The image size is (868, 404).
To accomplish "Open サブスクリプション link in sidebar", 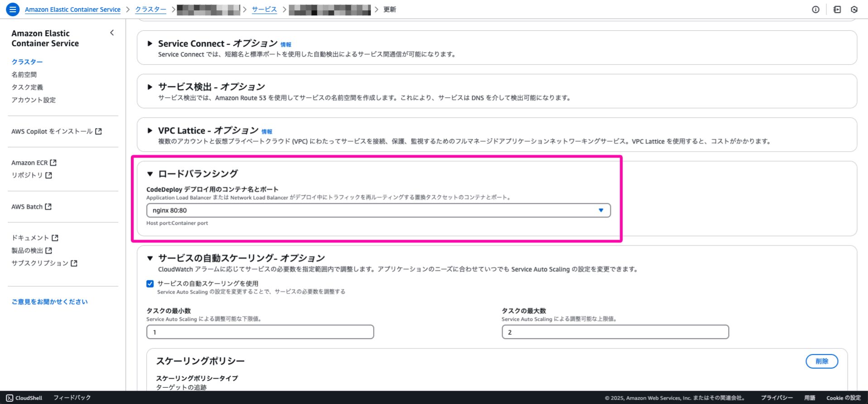I will pyautogui.click(x=44, y=263).
